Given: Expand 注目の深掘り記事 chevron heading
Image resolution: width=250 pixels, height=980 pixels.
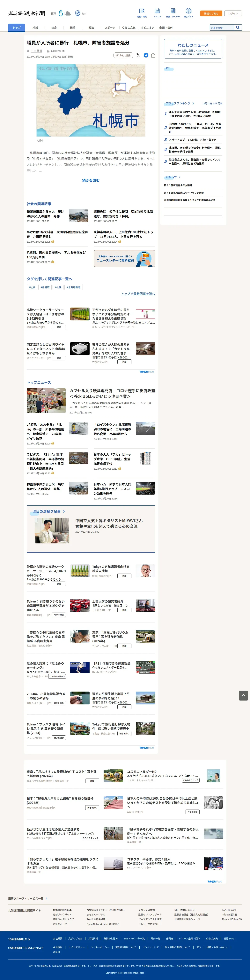Looking at the screenshot, I should coord(49,511).
